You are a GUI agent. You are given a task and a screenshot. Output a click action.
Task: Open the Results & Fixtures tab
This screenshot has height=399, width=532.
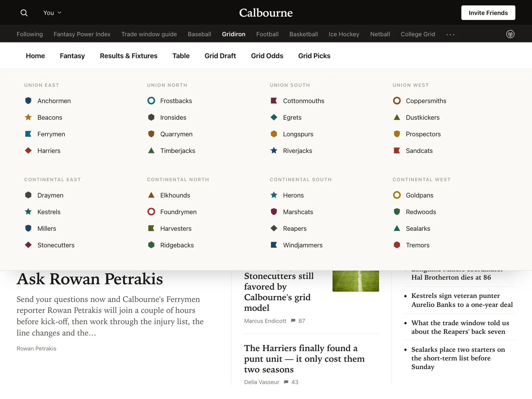pyautogui.click(x=129, y=56)
